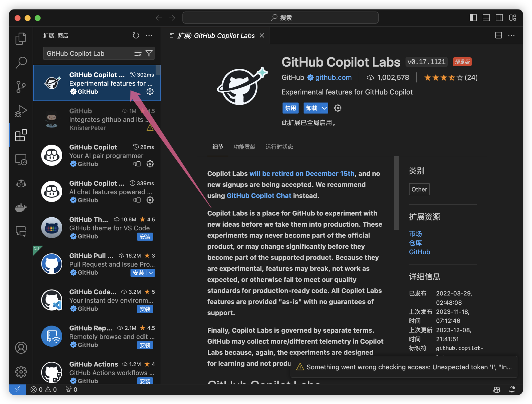Switch to the 运行时状态 tab

click(279, 147)
